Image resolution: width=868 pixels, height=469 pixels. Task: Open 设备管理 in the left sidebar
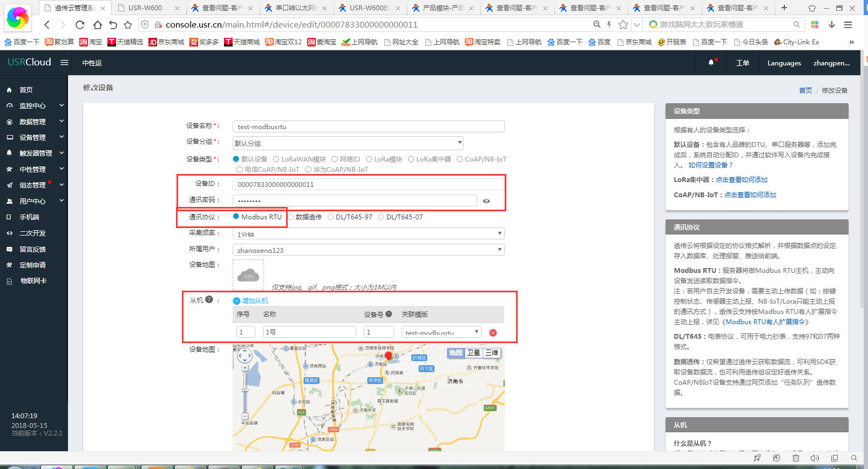point(33,138)
